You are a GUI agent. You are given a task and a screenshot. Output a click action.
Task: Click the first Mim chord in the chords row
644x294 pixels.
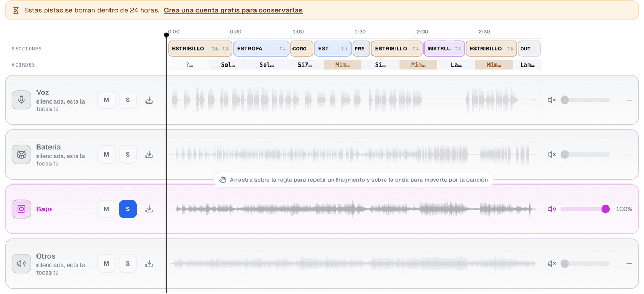click(342, 65)
